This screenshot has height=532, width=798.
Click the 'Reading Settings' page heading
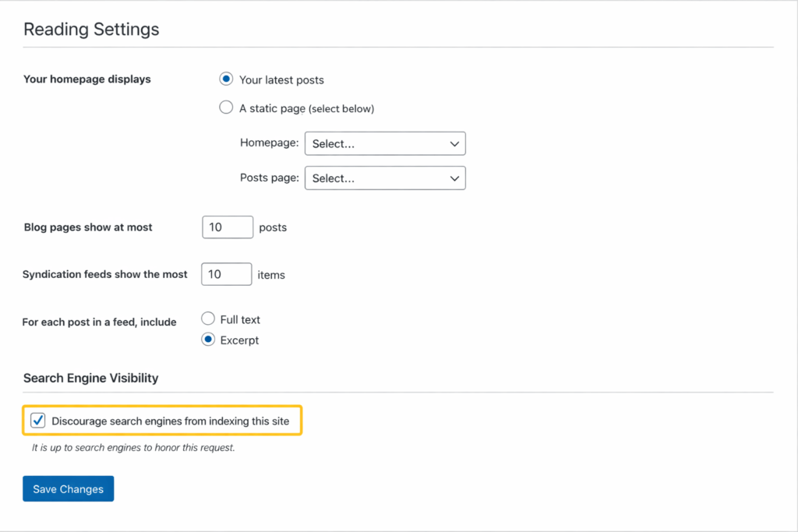coord(91,30)
